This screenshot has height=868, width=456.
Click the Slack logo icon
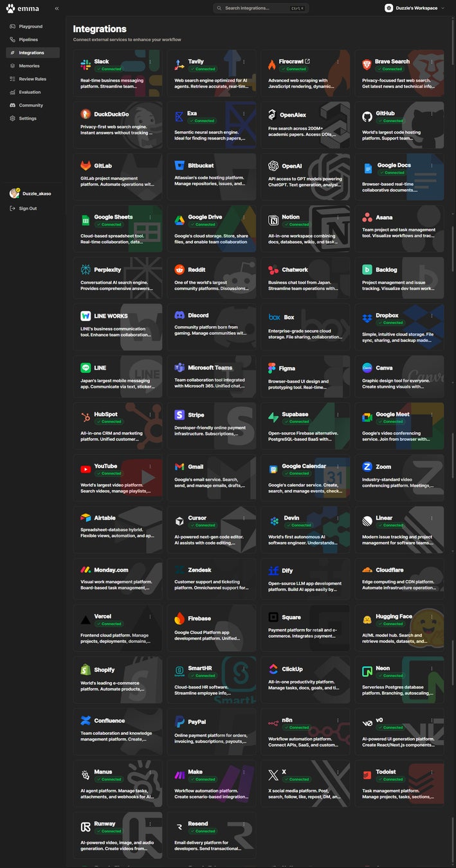(x=86, y=65)
